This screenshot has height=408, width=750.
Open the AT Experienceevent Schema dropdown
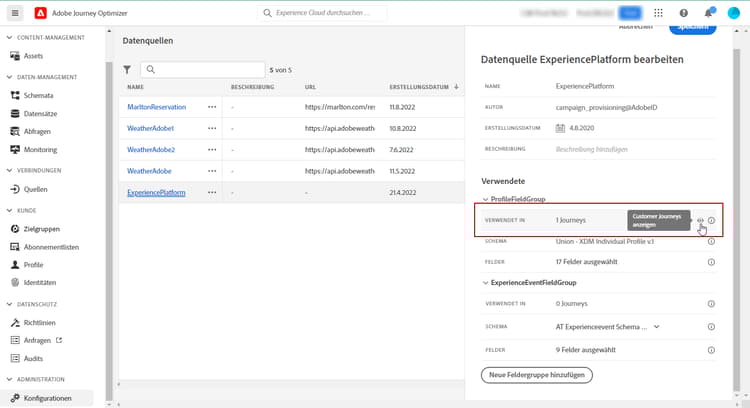tap(656, 327)
